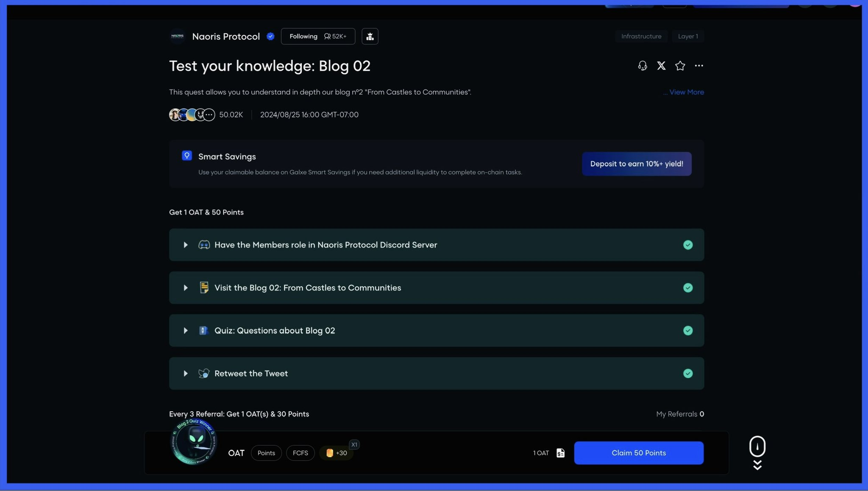
Task: Click the 50.02K participants count
Action: coord(231,115)
